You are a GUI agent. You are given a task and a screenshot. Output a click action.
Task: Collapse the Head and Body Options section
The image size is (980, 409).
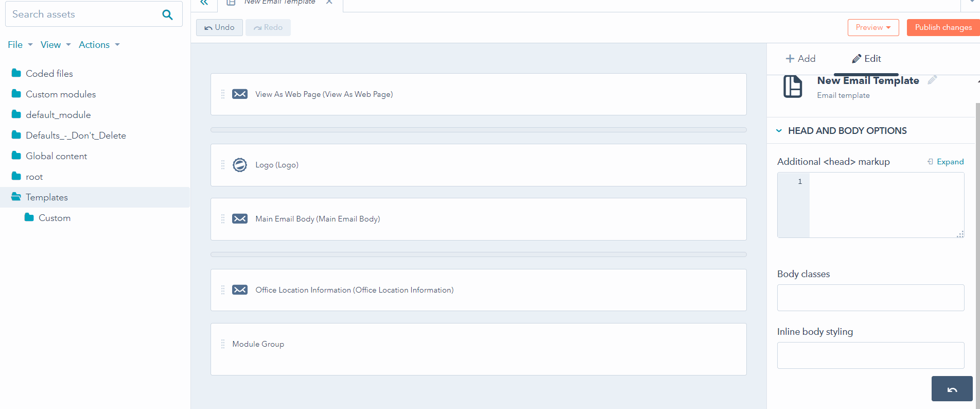pos(779,131)
